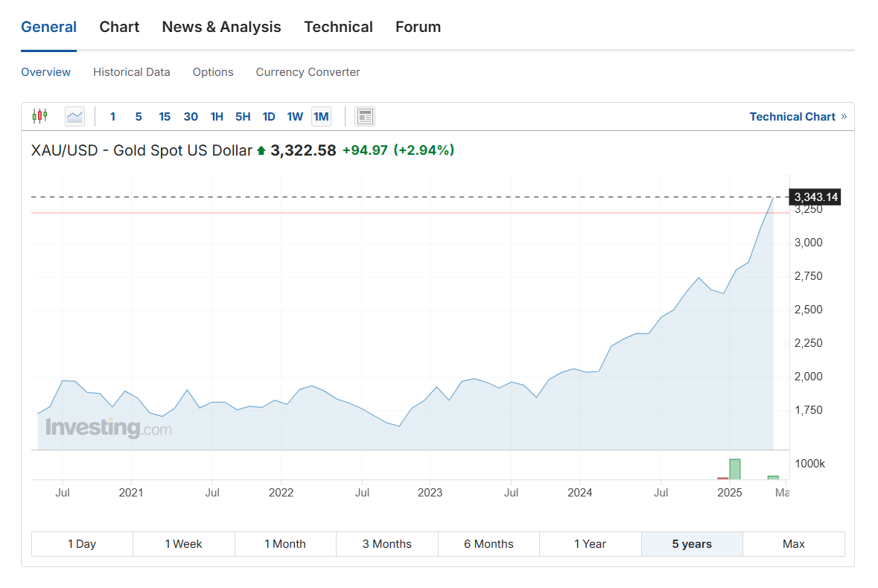This screenshot has height=588, width=878.
Task: Open the Chart tab
Action: (119, 27)
